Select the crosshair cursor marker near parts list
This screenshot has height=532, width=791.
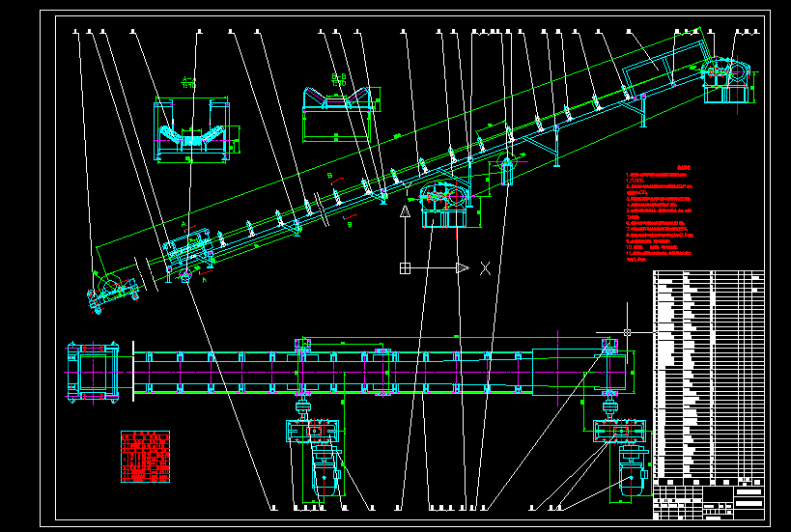pos(628,332)
